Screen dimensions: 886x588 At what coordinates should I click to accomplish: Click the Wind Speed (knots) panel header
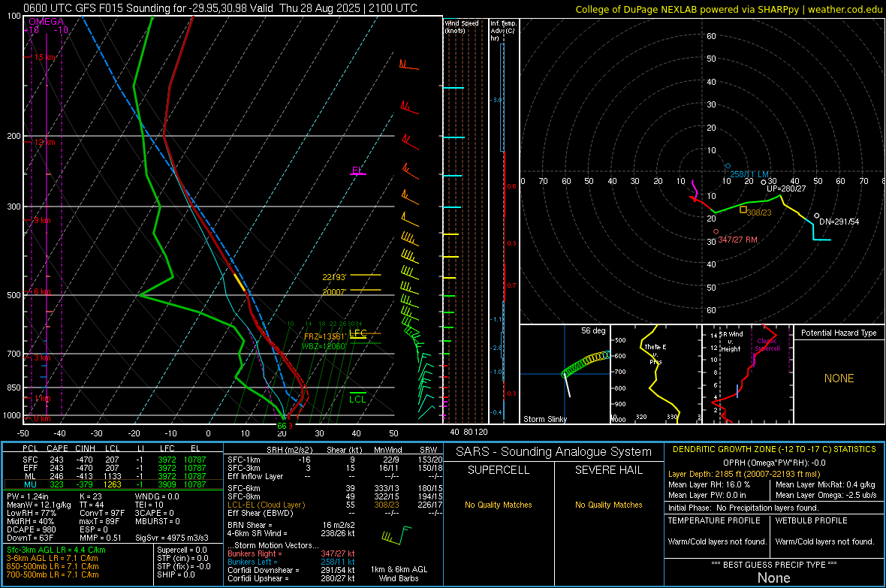click(x=462, y=26)
